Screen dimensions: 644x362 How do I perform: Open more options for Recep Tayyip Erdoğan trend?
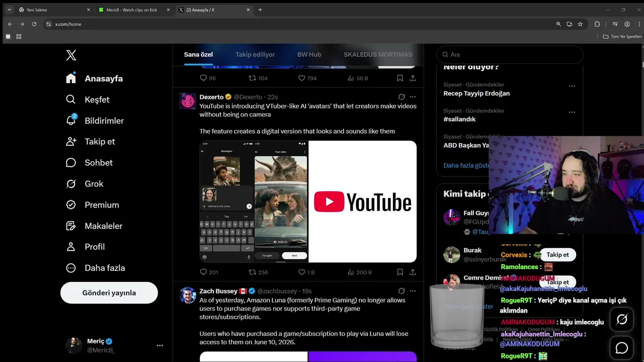[x=572, y=86]
